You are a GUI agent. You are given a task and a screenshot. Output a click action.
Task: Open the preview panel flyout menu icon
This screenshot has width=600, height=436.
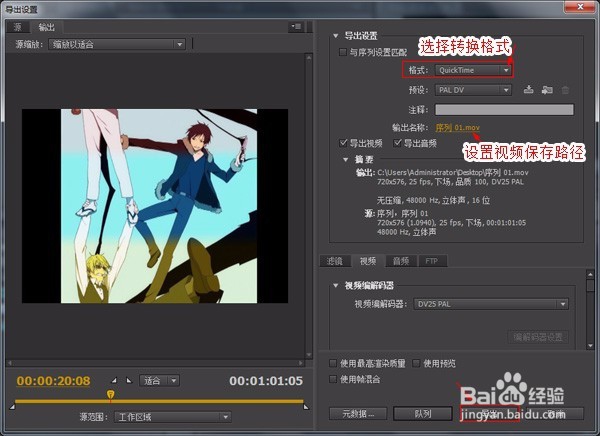click(296, 27)
